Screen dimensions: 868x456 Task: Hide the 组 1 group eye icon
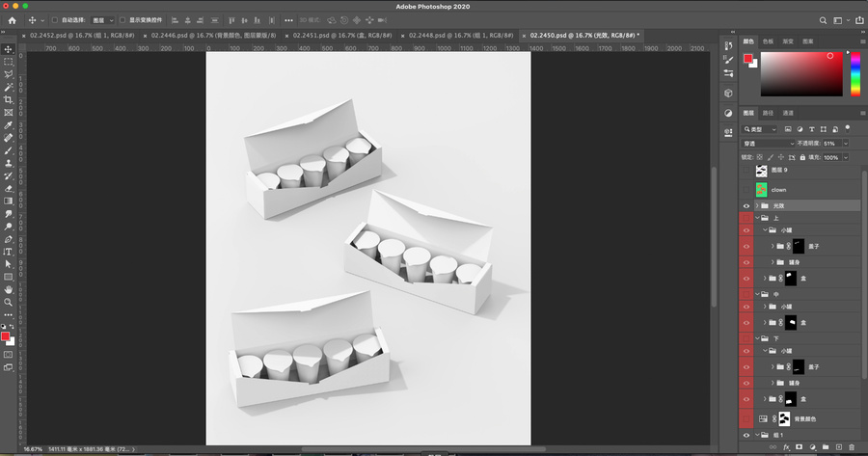click(746, 436)
